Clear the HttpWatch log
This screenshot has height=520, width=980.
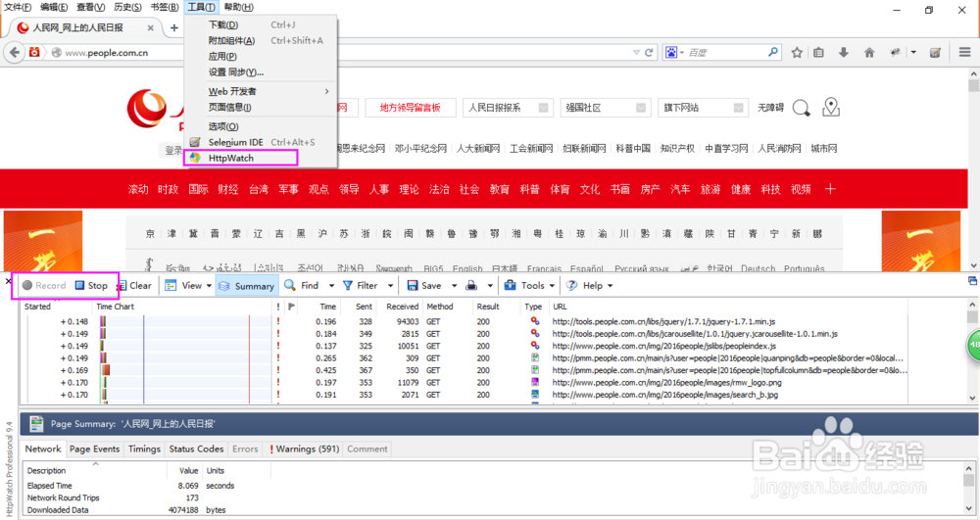[135, 285]
